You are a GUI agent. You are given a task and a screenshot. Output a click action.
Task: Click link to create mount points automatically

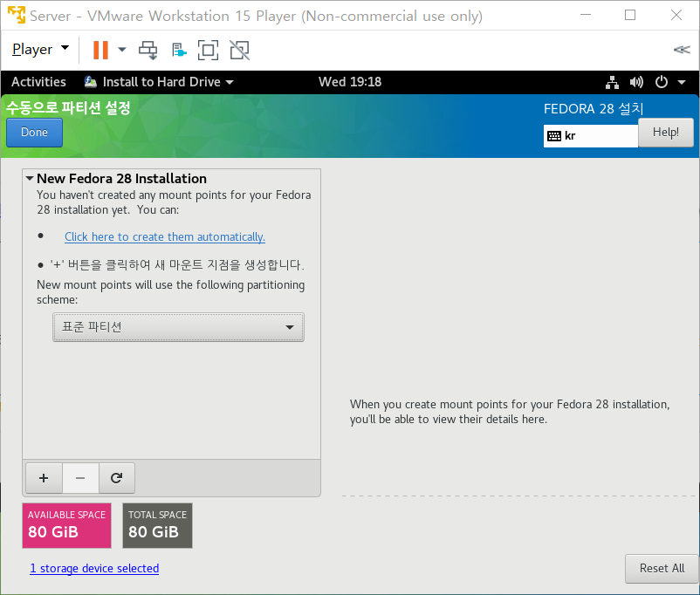pyautogui.click(x=165, y=236)
